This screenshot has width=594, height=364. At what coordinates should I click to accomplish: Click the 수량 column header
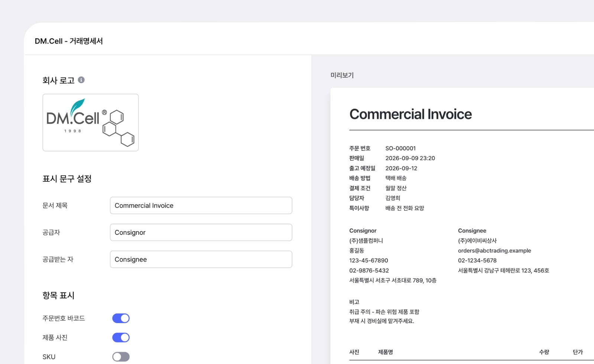coord(544,352)
